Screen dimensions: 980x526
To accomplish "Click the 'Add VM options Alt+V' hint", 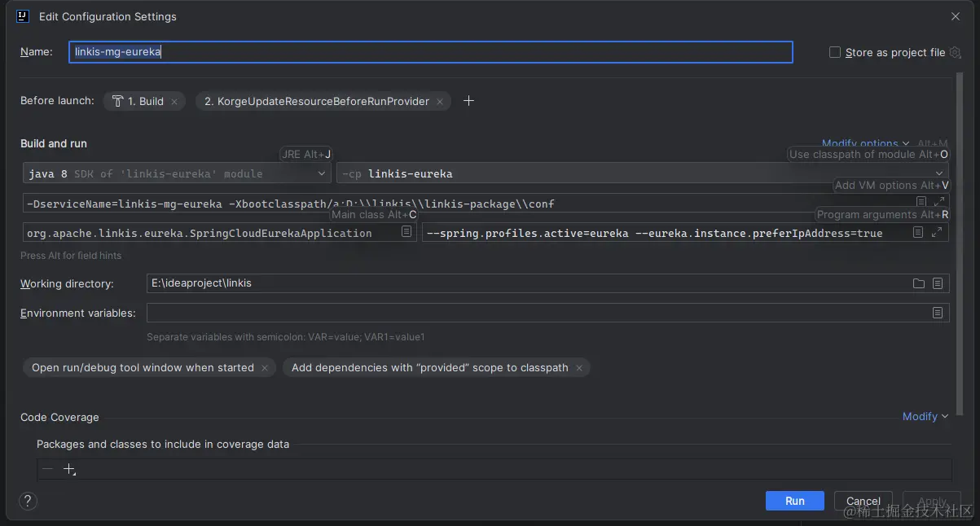I will coord(892,185).
